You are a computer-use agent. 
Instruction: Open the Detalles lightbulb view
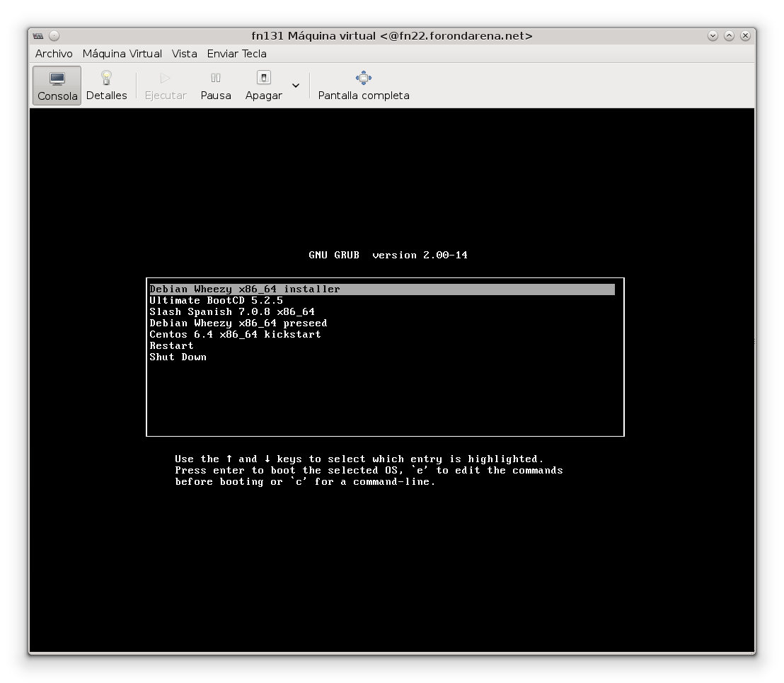[106, 86]
